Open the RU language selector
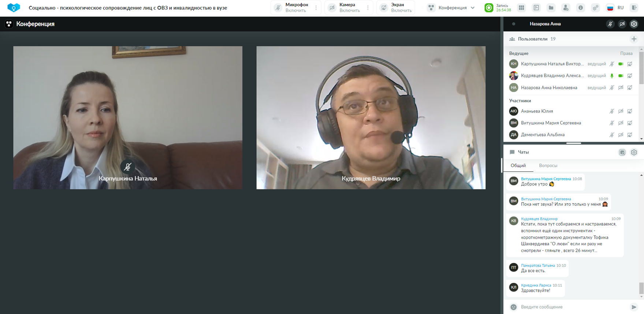 (x=621, y=8)
